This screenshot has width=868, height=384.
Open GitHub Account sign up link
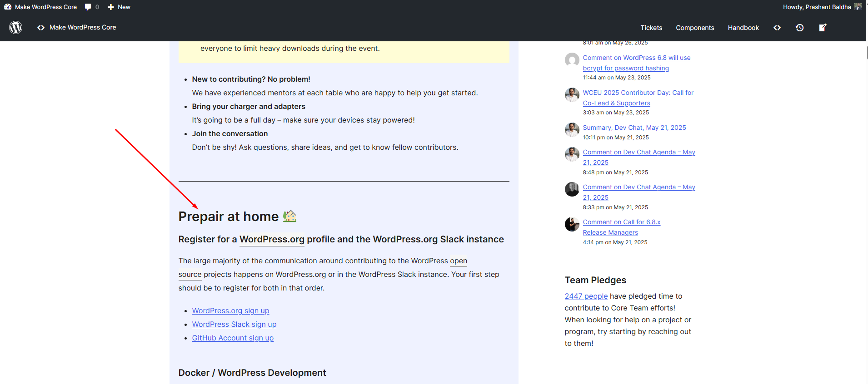click(x=233, y=338)
